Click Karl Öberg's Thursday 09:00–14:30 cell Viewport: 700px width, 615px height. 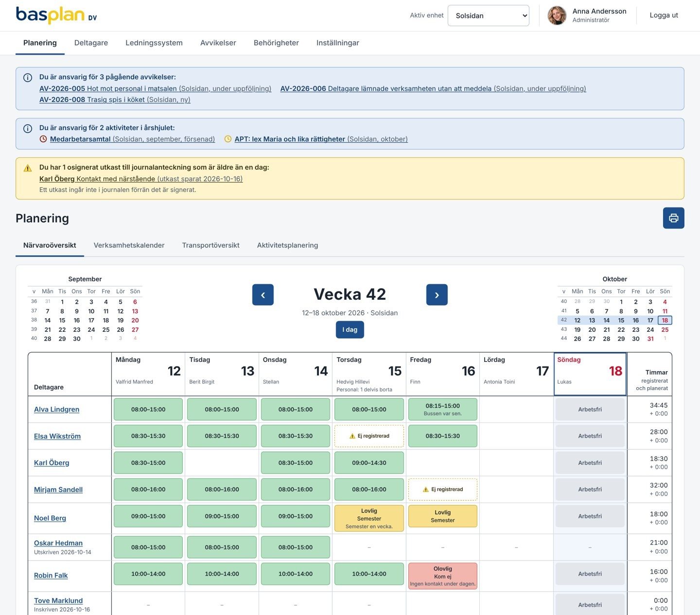369,463
